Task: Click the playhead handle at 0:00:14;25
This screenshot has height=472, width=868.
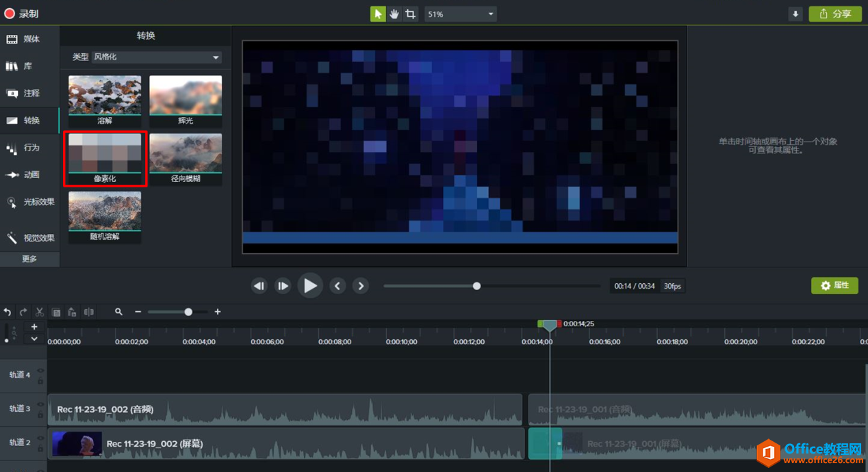Action: [550, 326]
